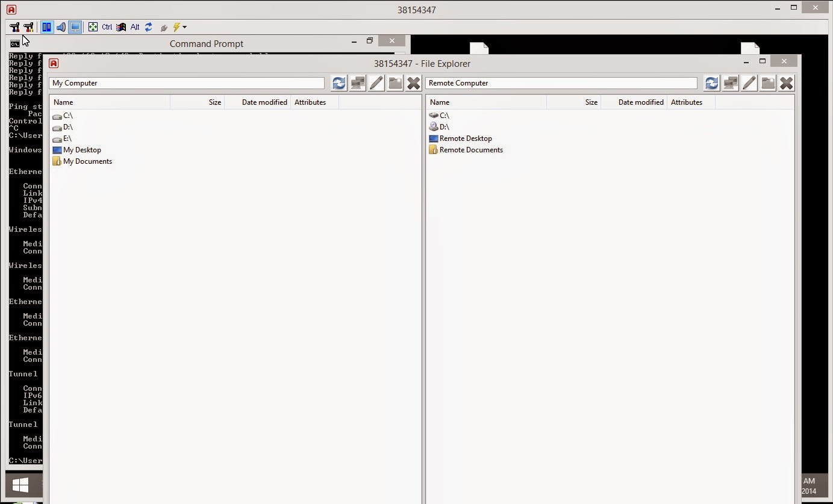This screenshot has width=833, height=504.
Task: Sort by Name in the Remote Computer pane
Action: click(x=487, y=102)
